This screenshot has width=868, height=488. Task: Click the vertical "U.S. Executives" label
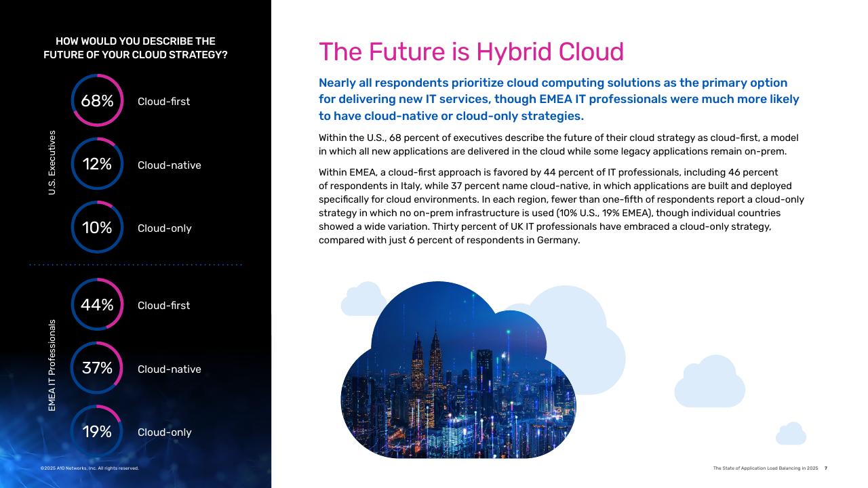point(52,163)
